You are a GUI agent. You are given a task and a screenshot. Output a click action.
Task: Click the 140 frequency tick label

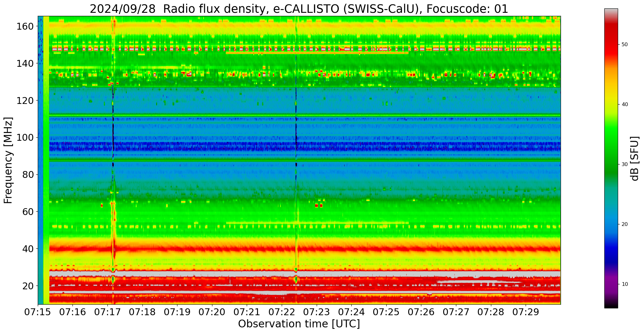pyautogui.click(x=25, y=63)
